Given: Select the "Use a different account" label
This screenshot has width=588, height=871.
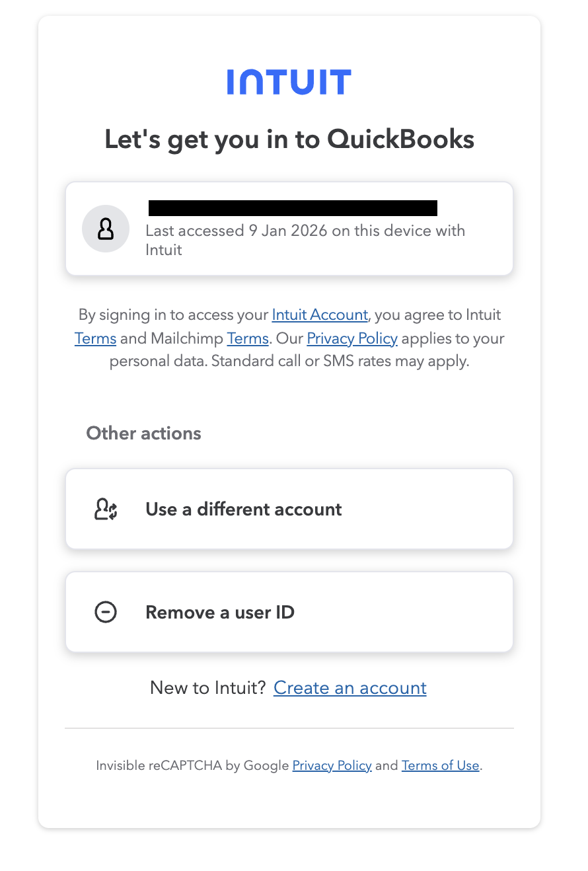Looking at the screenshot, I should click(244, 509).
